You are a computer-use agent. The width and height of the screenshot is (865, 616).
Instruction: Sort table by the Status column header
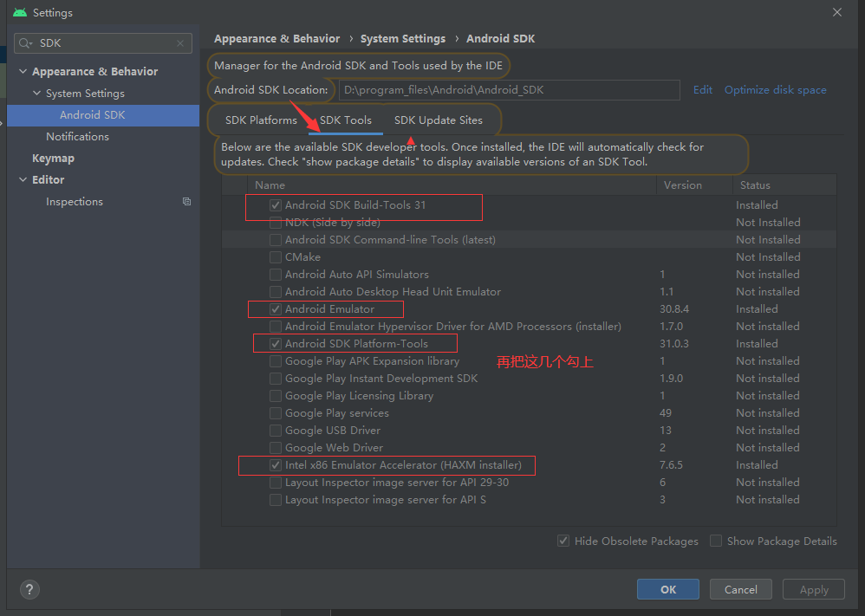tap(784, 185)
